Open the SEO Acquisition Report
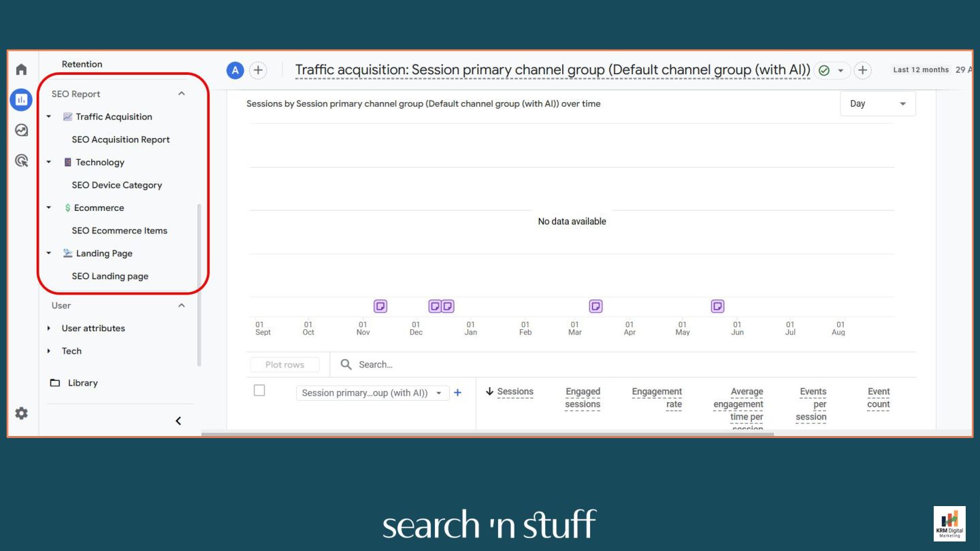The image size is (980, 551). (120, 139)
